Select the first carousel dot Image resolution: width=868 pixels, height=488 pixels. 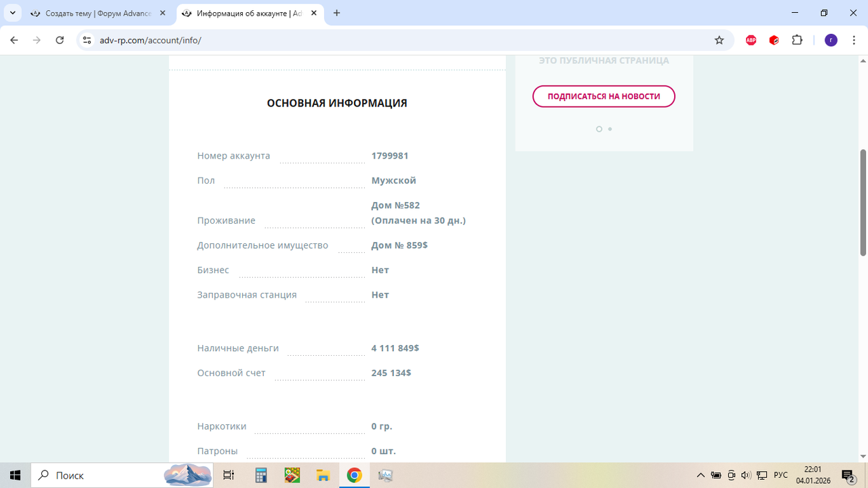(599, 129)
